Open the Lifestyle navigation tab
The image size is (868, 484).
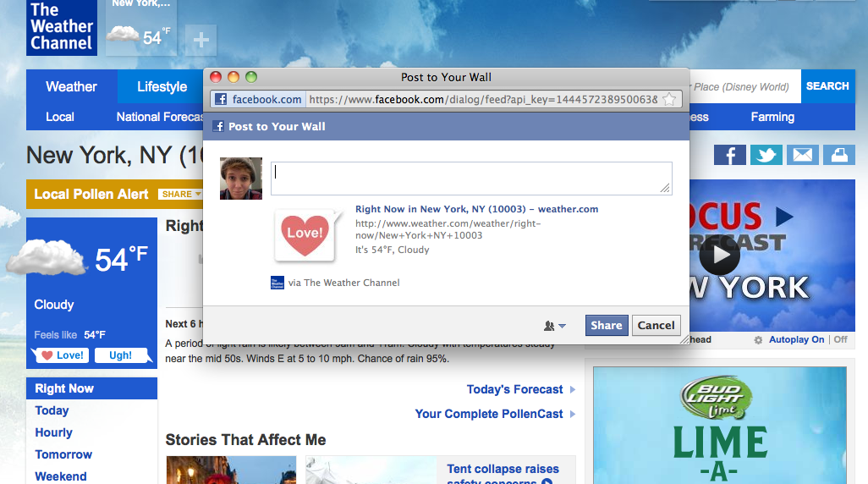pos(162,86)
